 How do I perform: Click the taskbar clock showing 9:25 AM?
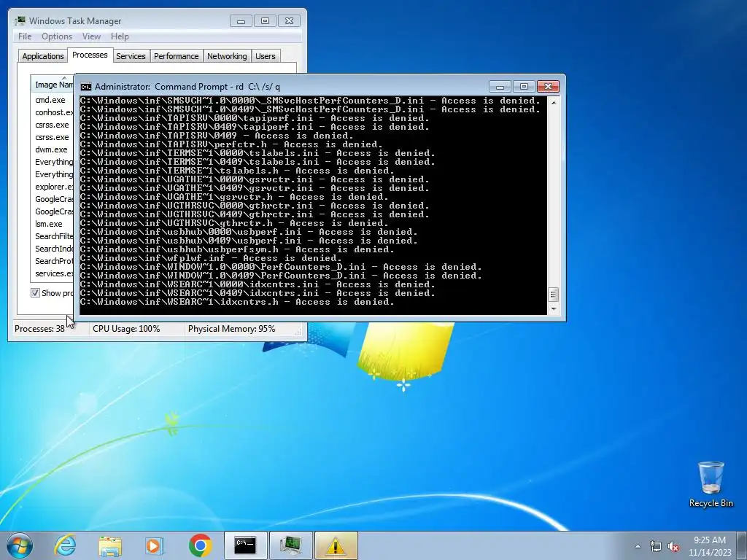click(x=709, y=546)
